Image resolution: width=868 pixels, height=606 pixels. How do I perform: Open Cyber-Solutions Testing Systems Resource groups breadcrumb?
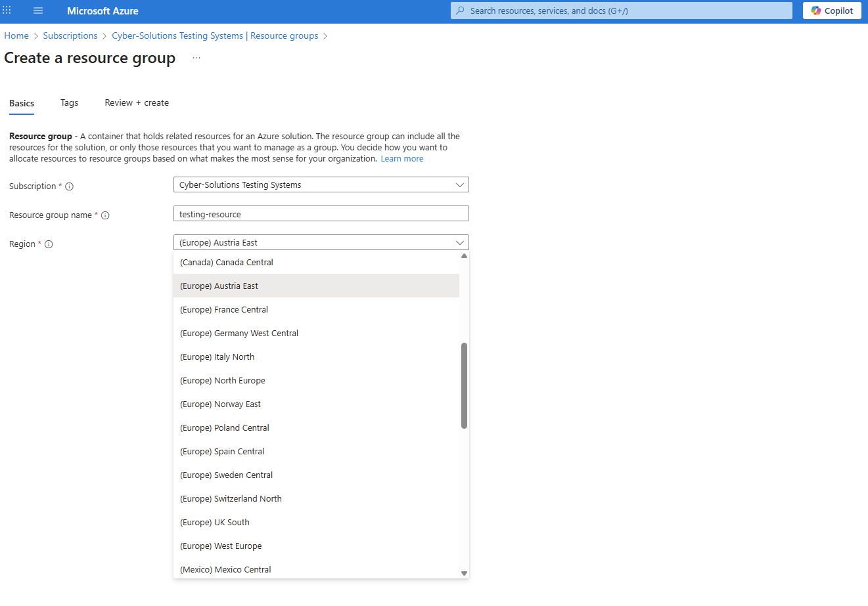[215, 35]
